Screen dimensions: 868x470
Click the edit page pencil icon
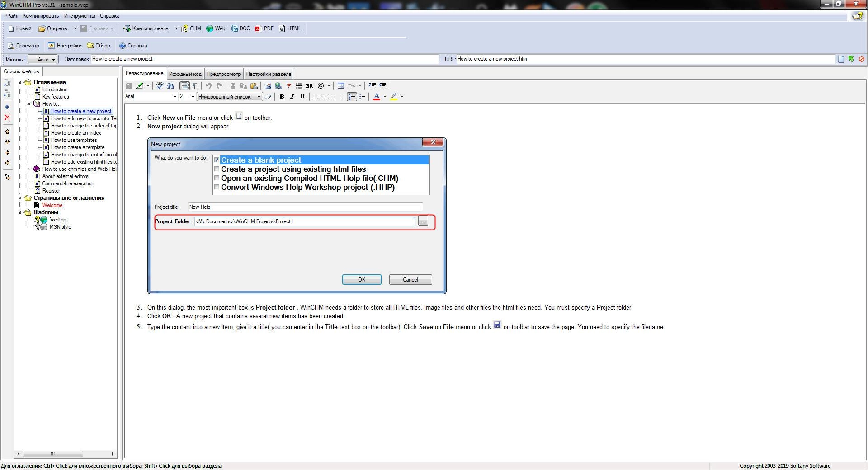tap(140, 85)
